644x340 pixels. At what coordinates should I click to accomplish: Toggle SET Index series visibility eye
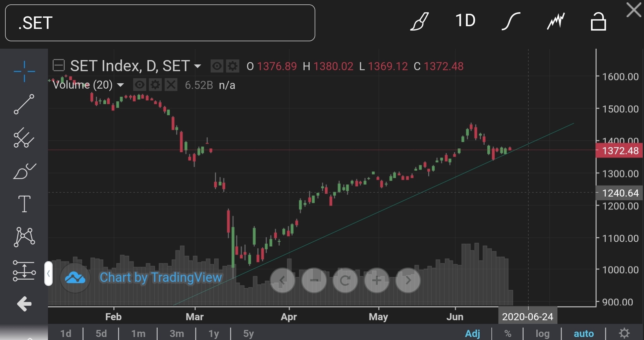tap(217, 66)
